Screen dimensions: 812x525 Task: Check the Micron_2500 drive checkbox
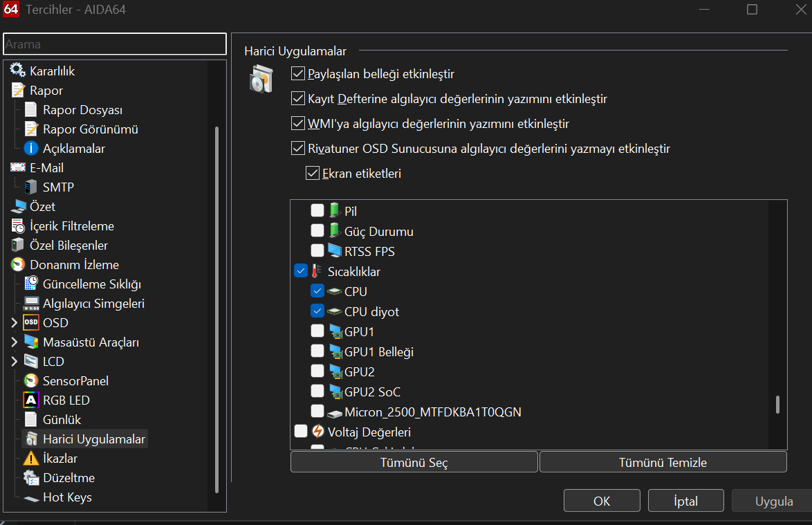317,411
